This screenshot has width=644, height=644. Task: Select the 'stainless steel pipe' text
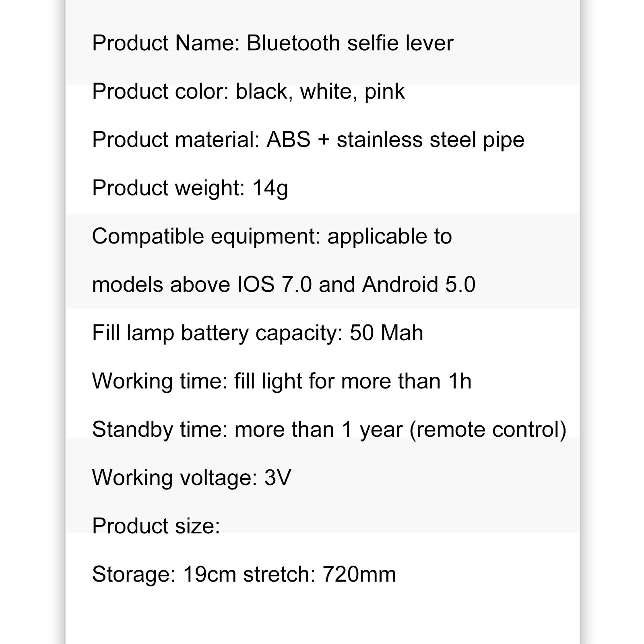click(x=430, y=140)
